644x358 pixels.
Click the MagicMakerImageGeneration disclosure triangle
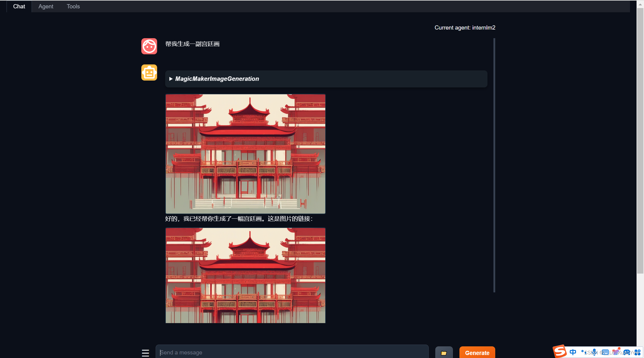[171, 78]
